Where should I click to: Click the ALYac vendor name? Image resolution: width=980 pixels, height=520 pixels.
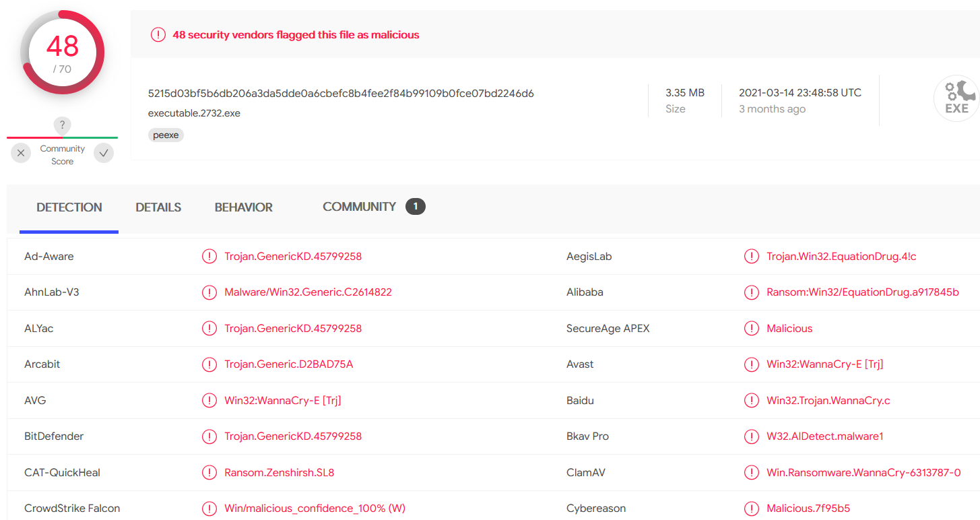pos(39,329)
